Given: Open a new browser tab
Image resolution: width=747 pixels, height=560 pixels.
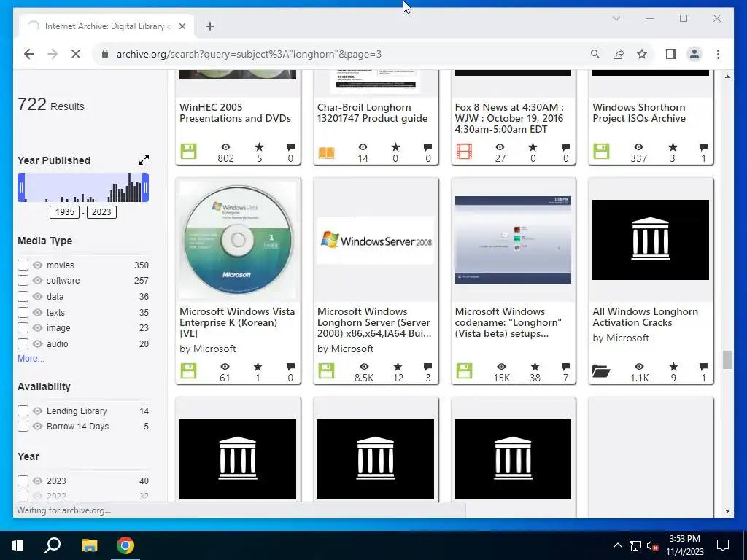Looking at the screenshot, I should [x=210, y=26].
